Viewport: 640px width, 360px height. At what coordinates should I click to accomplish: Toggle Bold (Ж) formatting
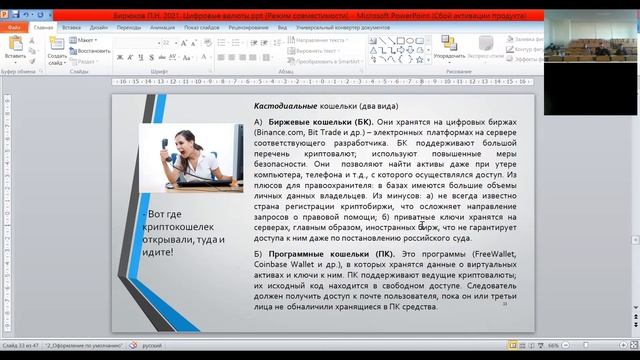click(120, 58)
